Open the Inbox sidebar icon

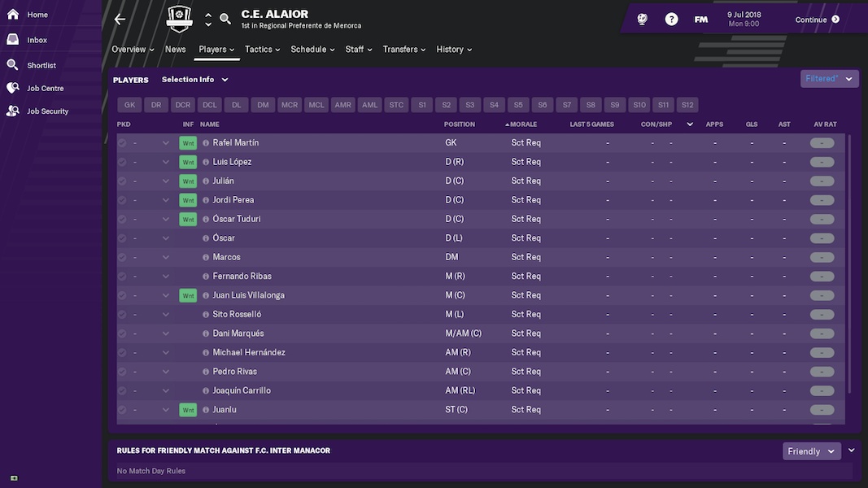pyautogui.click(x=13, y=40)
